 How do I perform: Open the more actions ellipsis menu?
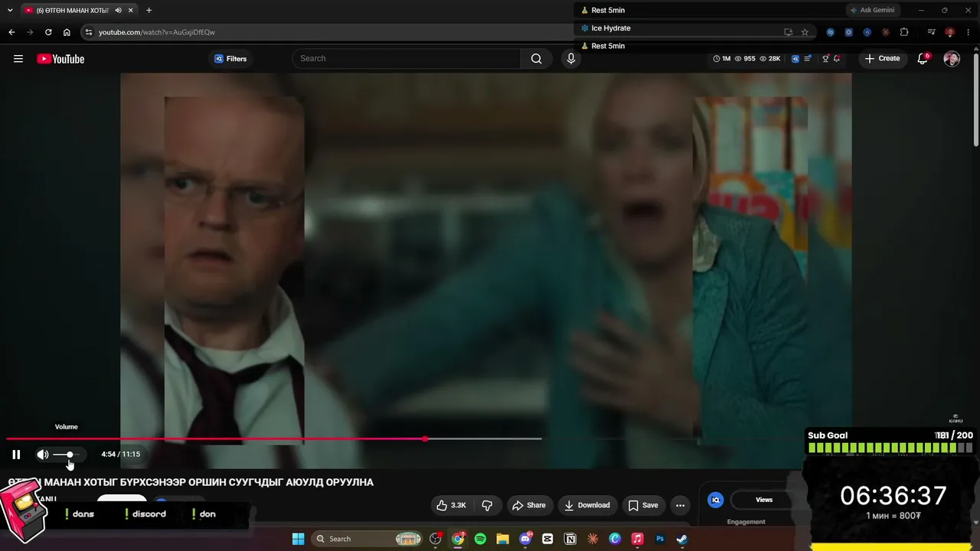click(680, 505)
